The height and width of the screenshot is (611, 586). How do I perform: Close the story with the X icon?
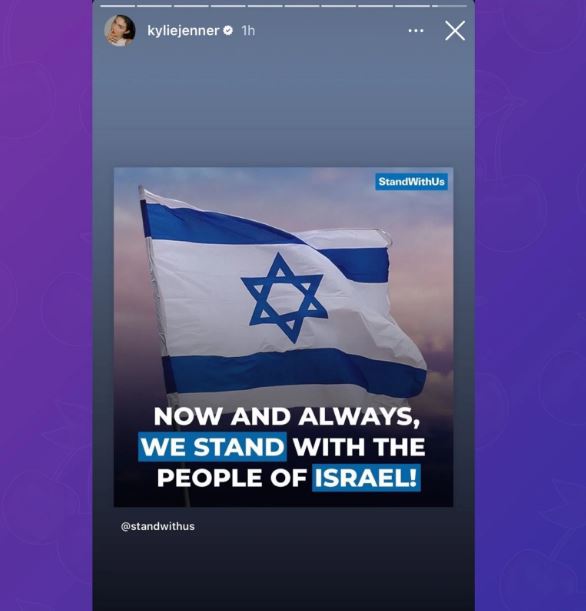[455, 30]
